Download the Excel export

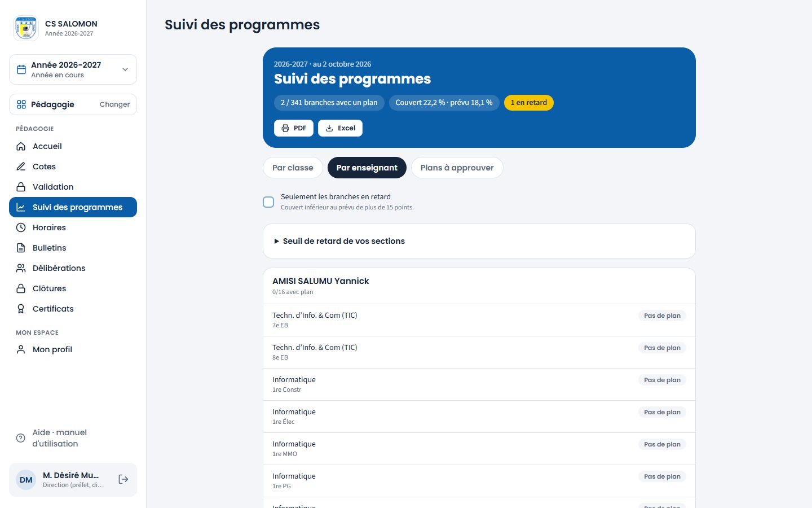340,128
